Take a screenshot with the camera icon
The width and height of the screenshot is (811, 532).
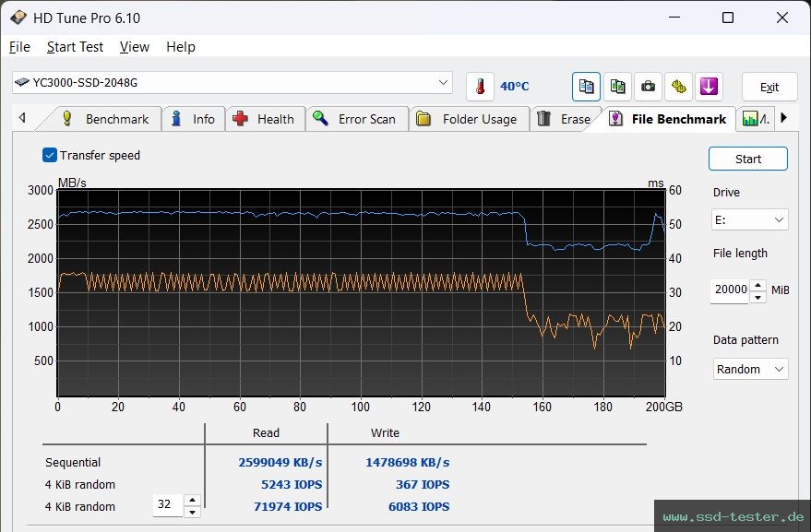[x=648, y=85]
